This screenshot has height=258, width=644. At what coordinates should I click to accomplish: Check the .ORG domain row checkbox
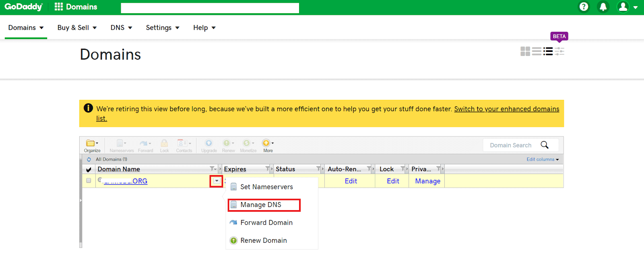(x=89, y=181)
